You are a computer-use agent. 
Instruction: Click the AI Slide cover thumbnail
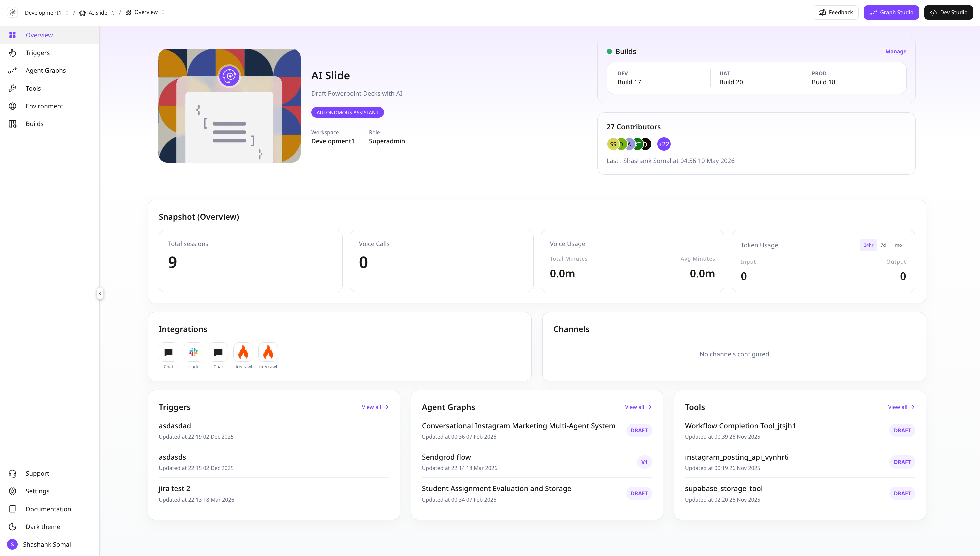tap(229, 105)
